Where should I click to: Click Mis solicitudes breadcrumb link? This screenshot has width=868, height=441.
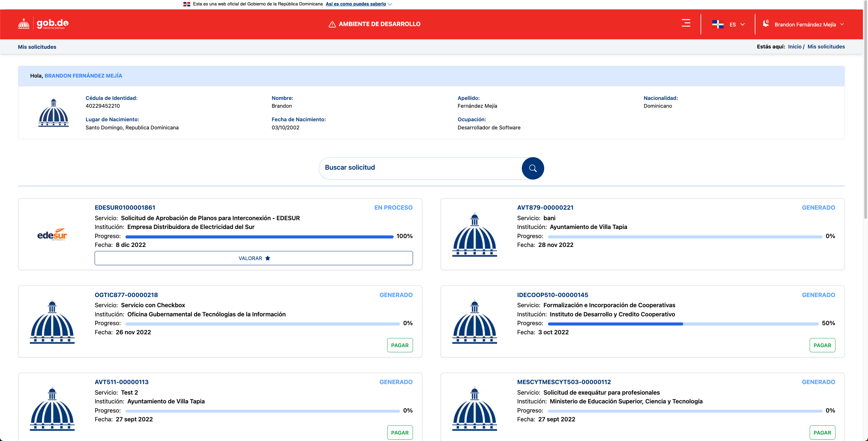tap(826, 47)
